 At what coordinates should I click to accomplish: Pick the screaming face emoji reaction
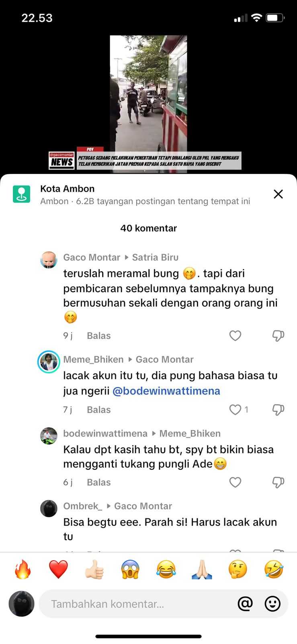pos(130,570)
